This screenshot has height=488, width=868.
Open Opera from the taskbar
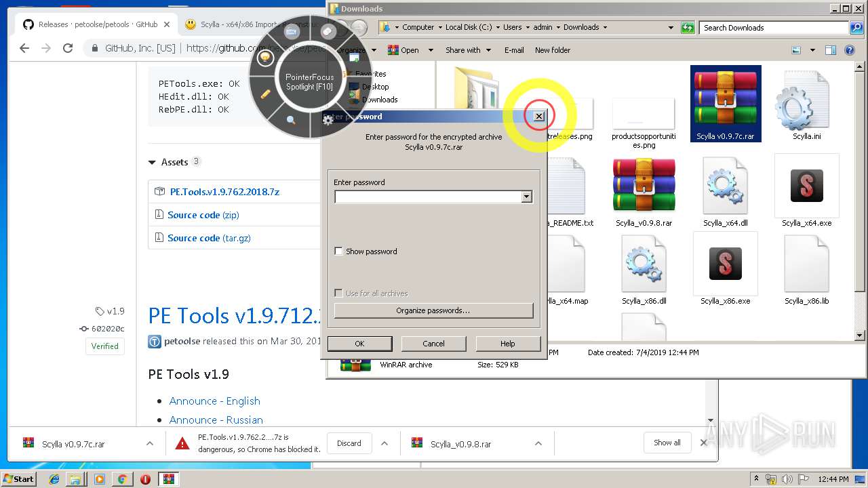coord(145,479)
